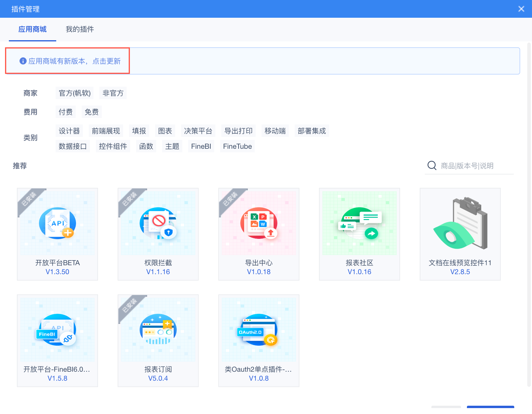532x414 pixels.
Task: Filter by 非官方 merchant
Action: pos(113,93)
